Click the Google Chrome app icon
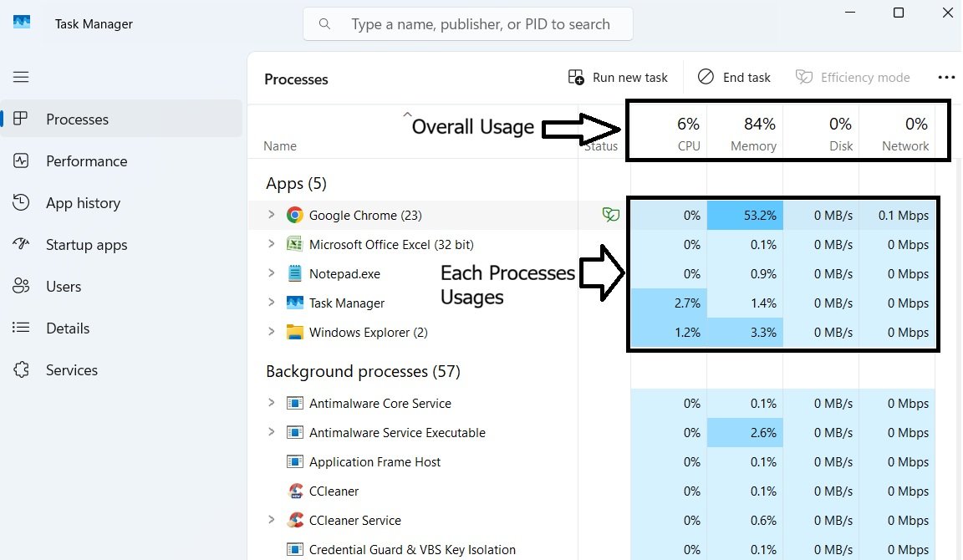The image size is (963, 560). coord(295,215)
